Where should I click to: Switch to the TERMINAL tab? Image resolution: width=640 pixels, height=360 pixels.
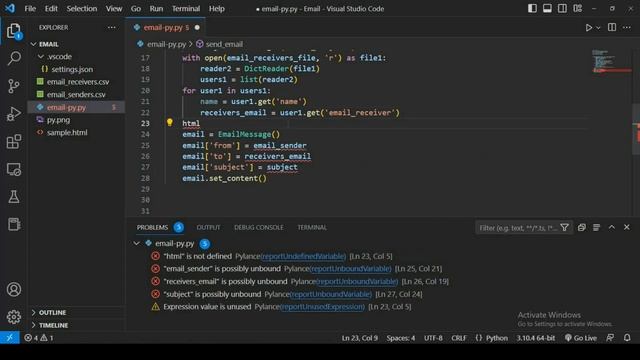pyautogui.click(x=312, y=227)
